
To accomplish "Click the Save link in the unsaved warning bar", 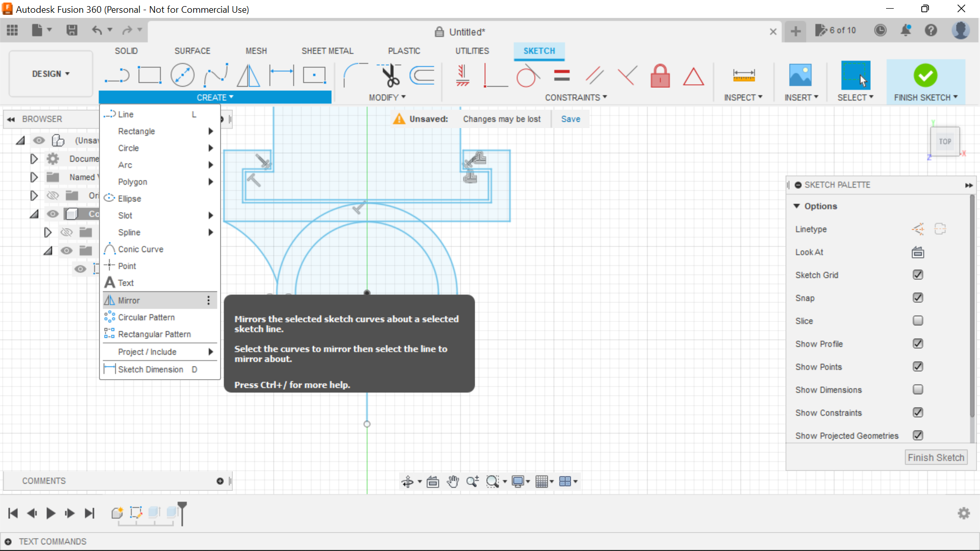I will [x=570, y=119].
